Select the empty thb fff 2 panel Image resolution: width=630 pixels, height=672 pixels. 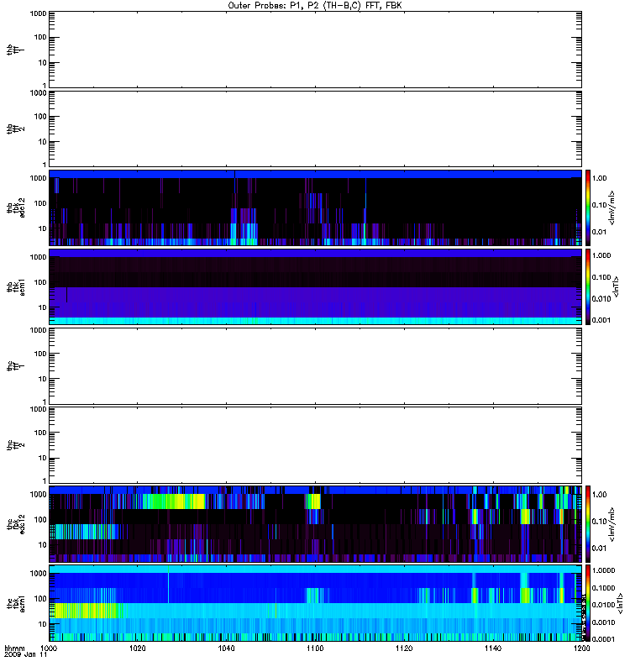[315, 129]
